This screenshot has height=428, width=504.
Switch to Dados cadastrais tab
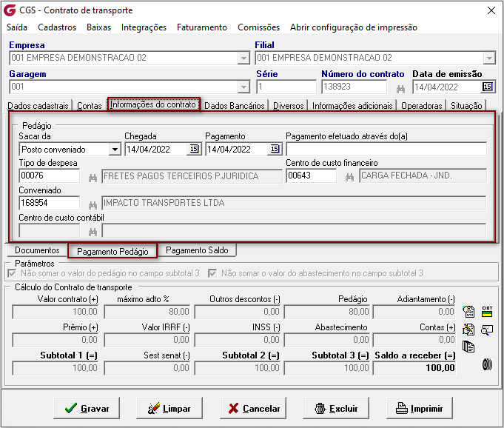[38, 106]
